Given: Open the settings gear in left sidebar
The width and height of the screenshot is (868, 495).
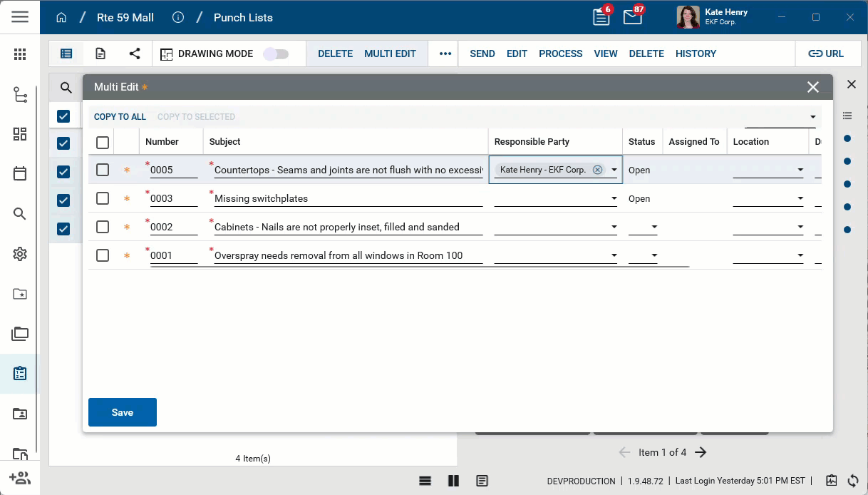Looking at the screenshot, I should coord(20,254).
